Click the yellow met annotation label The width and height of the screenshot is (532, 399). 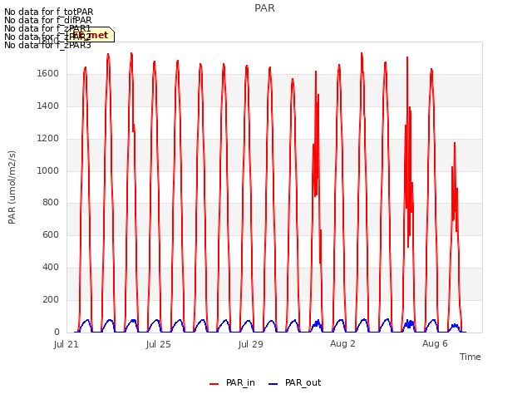point(91,35)
